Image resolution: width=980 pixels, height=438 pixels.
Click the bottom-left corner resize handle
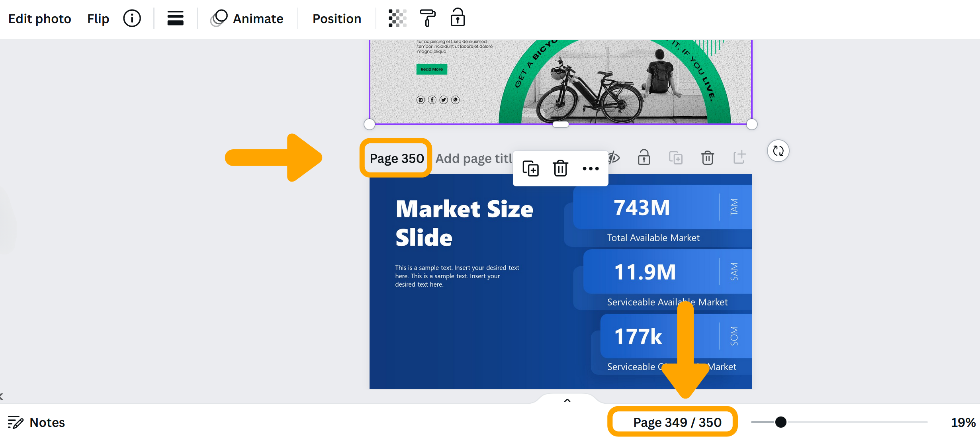[370, 124]
